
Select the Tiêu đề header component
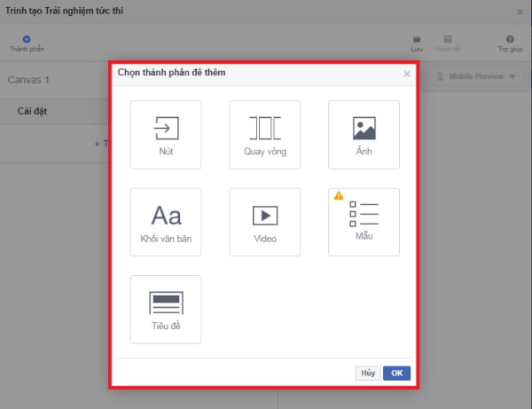[166, 310]
